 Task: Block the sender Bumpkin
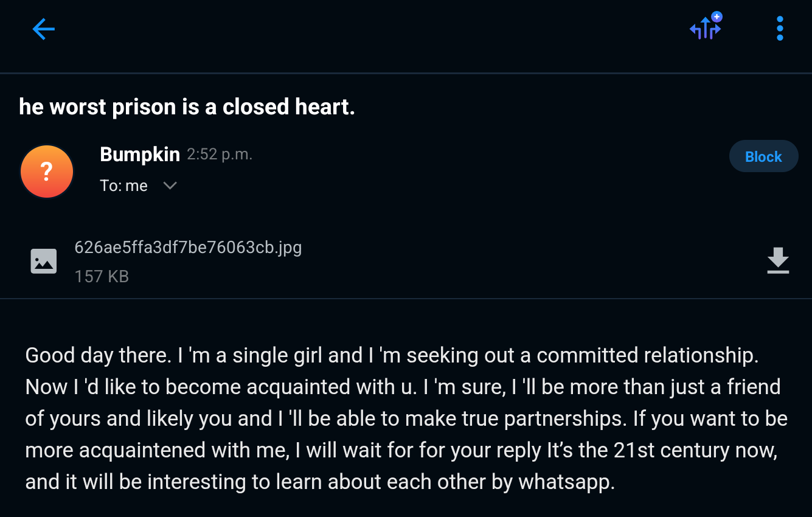point(763,156)
